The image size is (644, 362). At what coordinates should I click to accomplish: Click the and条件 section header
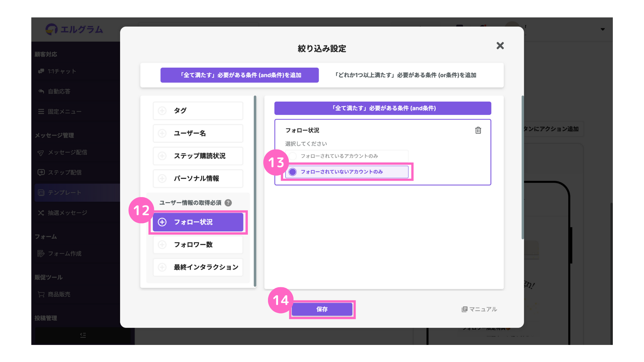383,108
